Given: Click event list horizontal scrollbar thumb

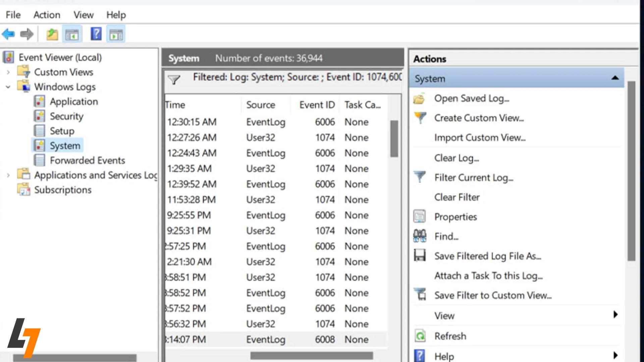Looking at the screenshot, I should click(312, 356).
